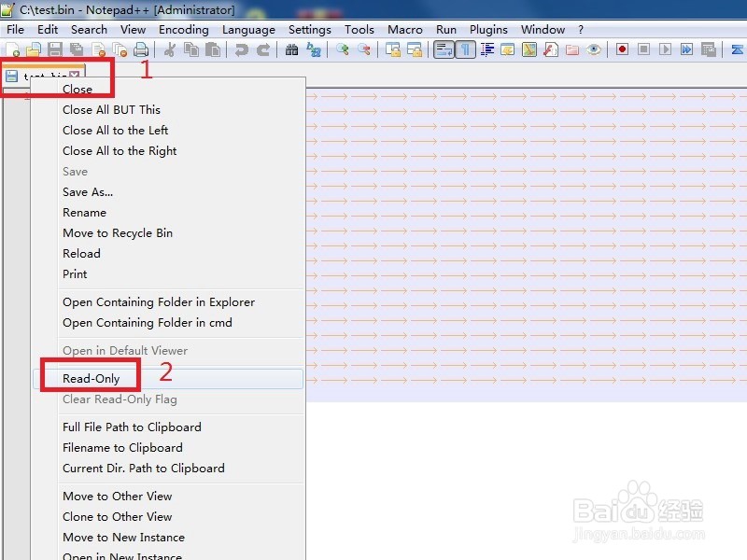Toggle the monitoring eye icon
Image resolution: width=747 pixels, height=560 pixels.
tap(594, 49)
